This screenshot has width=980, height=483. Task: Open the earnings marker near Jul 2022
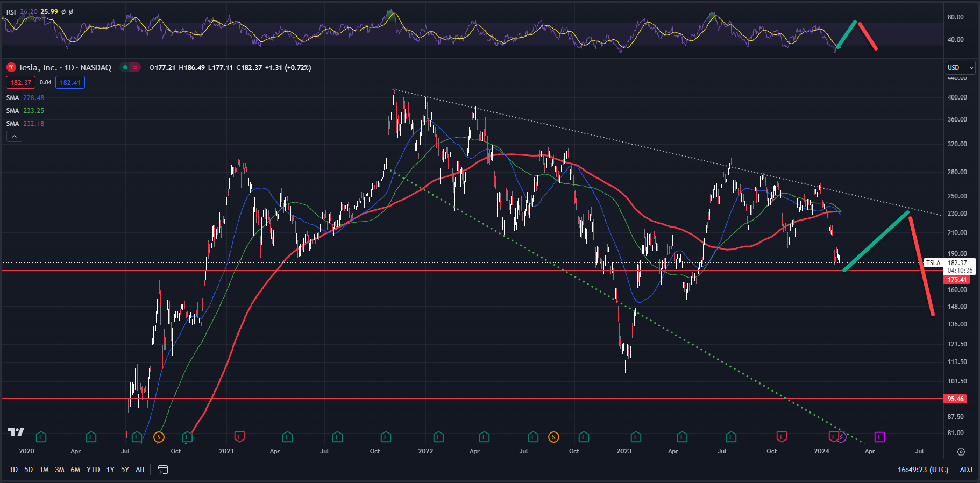pos(533,437)
